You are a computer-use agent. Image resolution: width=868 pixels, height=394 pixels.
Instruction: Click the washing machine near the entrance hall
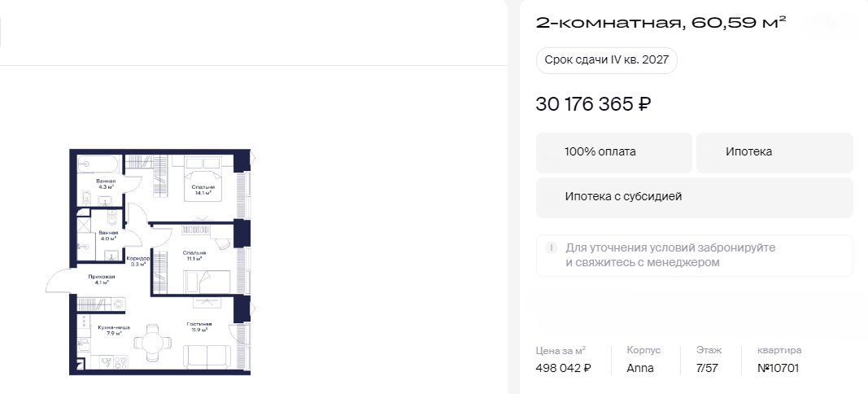[x=119, y=304]
